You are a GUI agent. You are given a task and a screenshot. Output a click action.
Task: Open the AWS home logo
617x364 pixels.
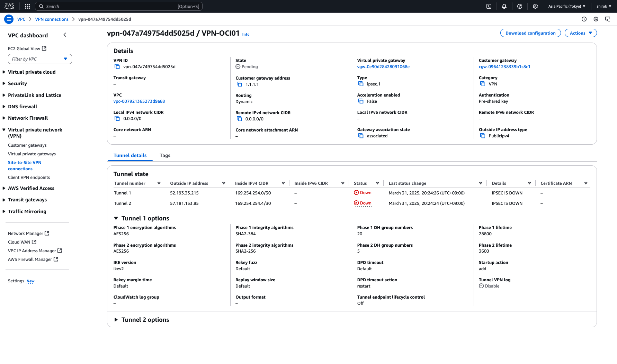click(x=9, y=6)
